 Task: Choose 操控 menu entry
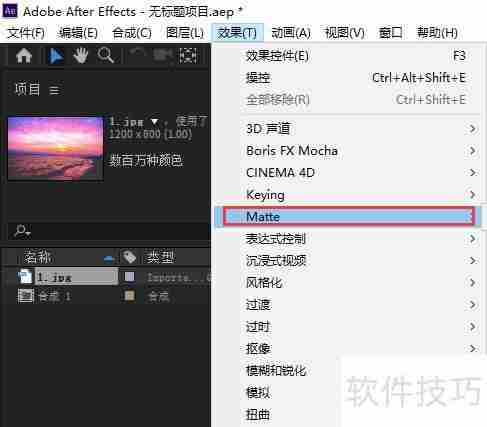coord(347,78)
